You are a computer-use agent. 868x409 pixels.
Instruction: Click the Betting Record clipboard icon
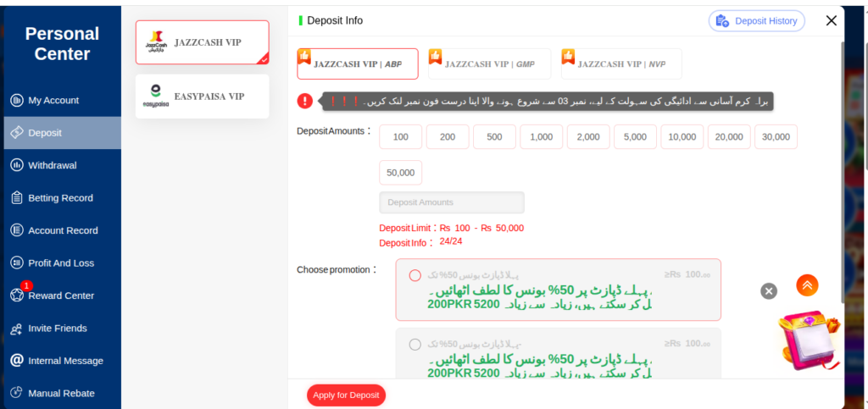coord(17,198)
